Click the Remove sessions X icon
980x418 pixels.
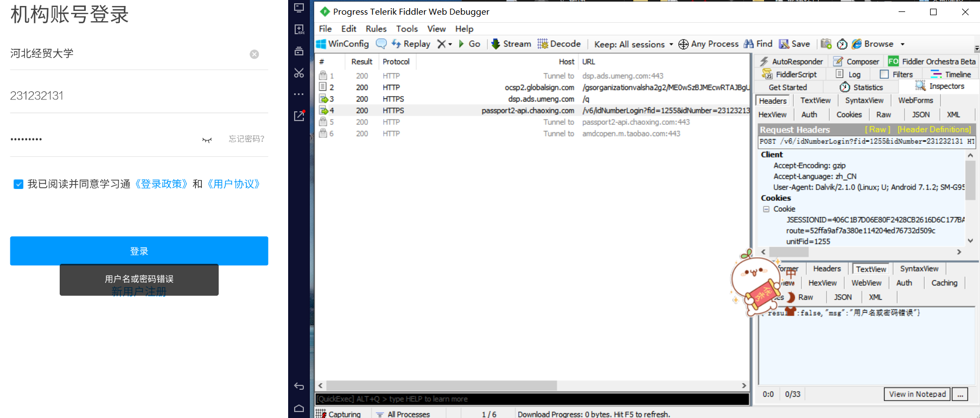442,44
